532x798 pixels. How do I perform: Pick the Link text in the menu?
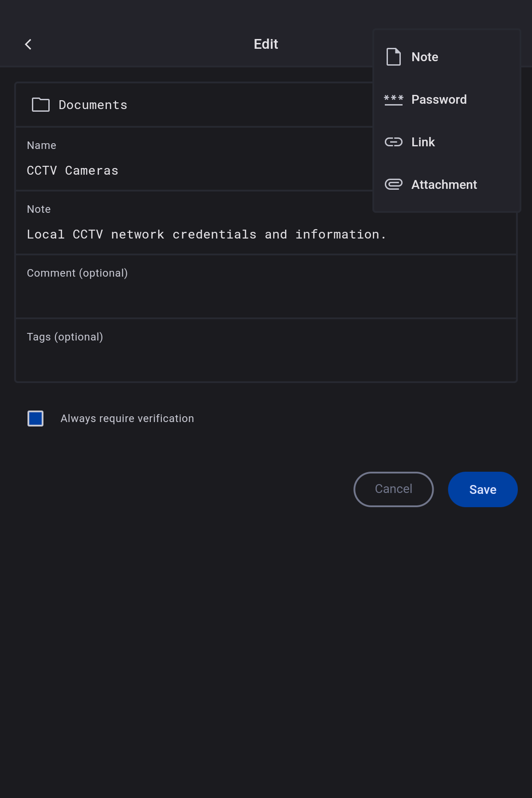[x=423, y=142]
